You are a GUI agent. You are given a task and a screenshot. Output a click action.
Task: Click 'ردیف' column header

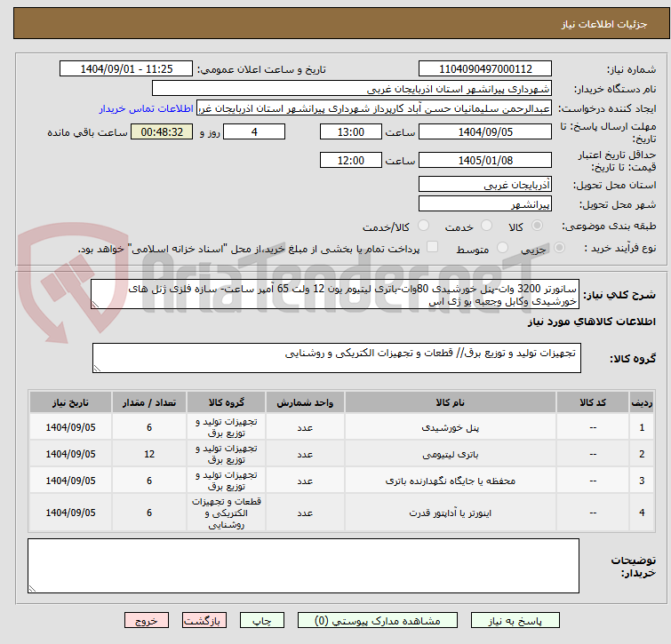[x=642, y=402]
